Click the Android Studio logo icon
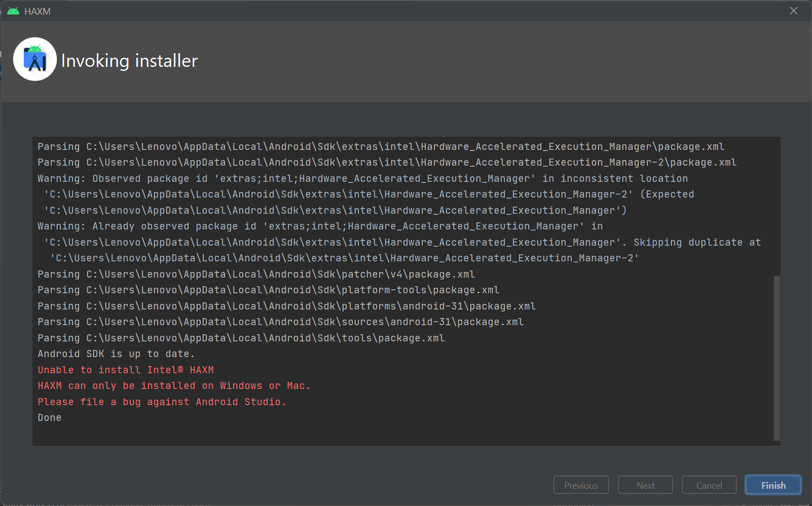The image size is (812, 506). (35, 59)
